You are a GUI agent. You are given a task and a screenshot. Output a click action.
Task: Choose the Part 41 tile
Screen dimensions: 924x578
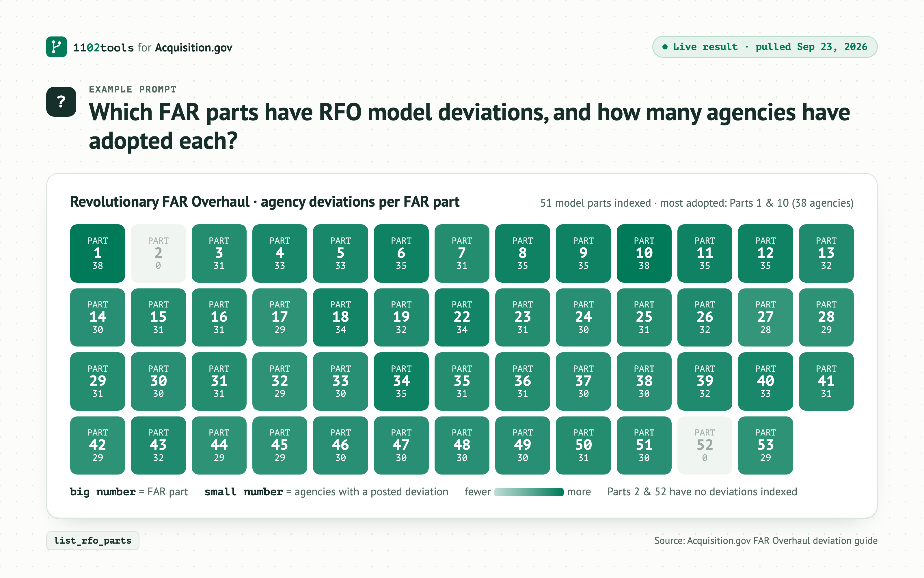(x=826, y=381)
